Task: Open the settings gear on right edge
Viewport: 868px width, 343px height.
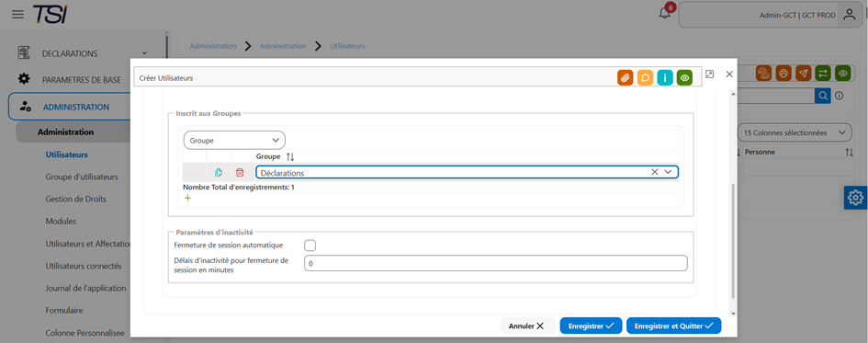Action: tap(855, 198)
